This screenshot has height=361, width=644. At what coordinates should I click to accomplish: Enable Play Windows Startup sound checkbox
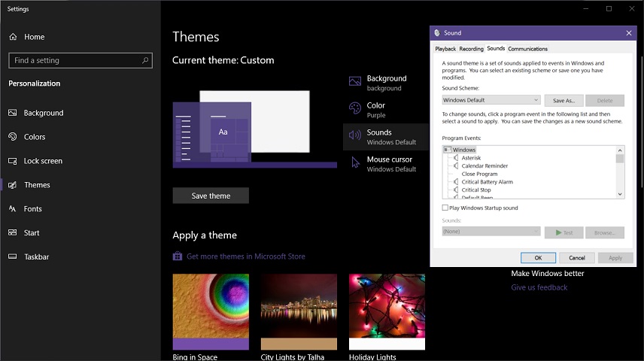coord(445,208)
